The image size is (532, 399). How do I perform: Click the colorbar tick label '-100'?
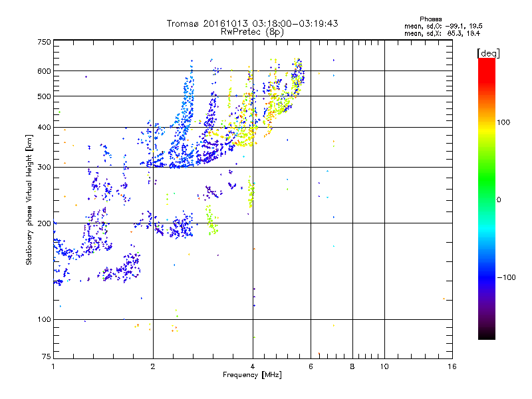tap(507, 277)
